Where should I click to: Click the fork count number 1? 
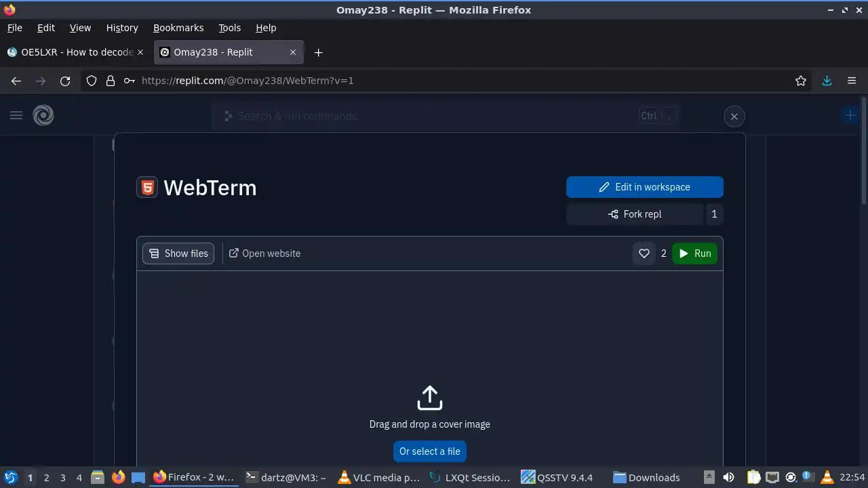(x=714, y=214)
